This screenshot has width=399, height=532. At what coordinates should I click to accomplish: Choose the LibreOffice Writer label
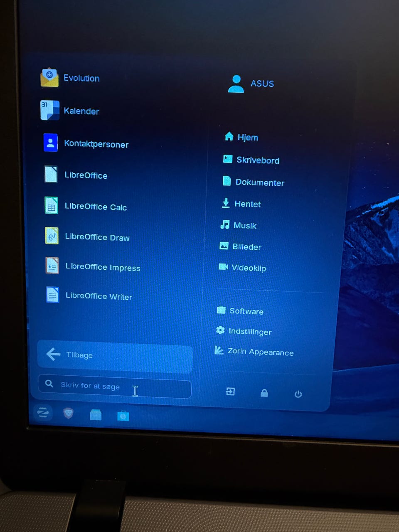(x=99, y=296)
